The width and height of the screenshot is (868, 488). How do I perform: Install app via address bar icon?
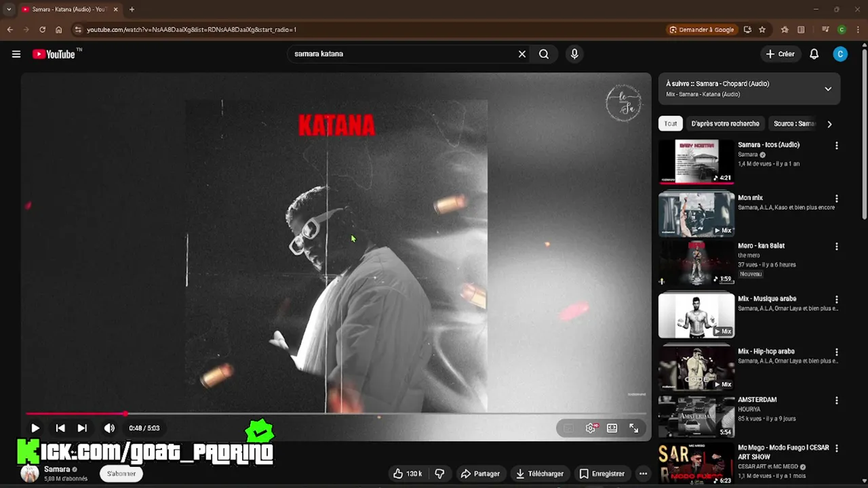coord(747,30)
